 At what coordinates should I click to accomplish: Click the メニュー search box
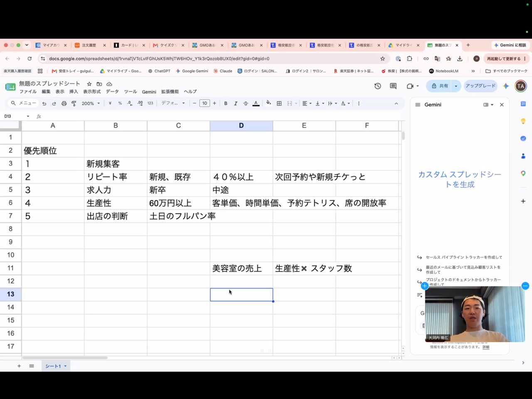(24, 103)
